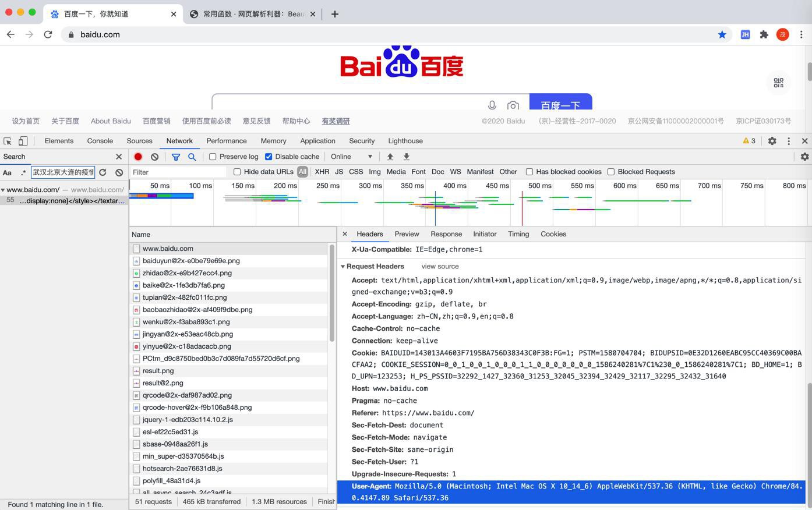Click the import HAR upload arrow icon
Viewport: 812px width, 510px height.
click(390, 157)
